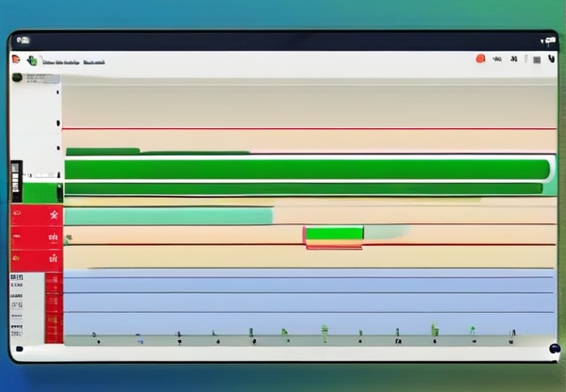
Task: Click the red circle icon in top-right toolbar
Action: (x=480, y=59)
